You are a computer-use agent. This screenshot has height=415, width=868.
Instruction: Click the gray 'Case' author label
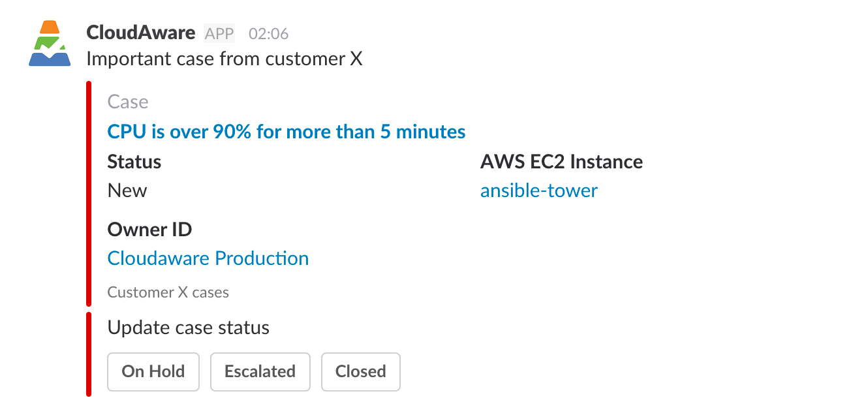pos(128,102)
